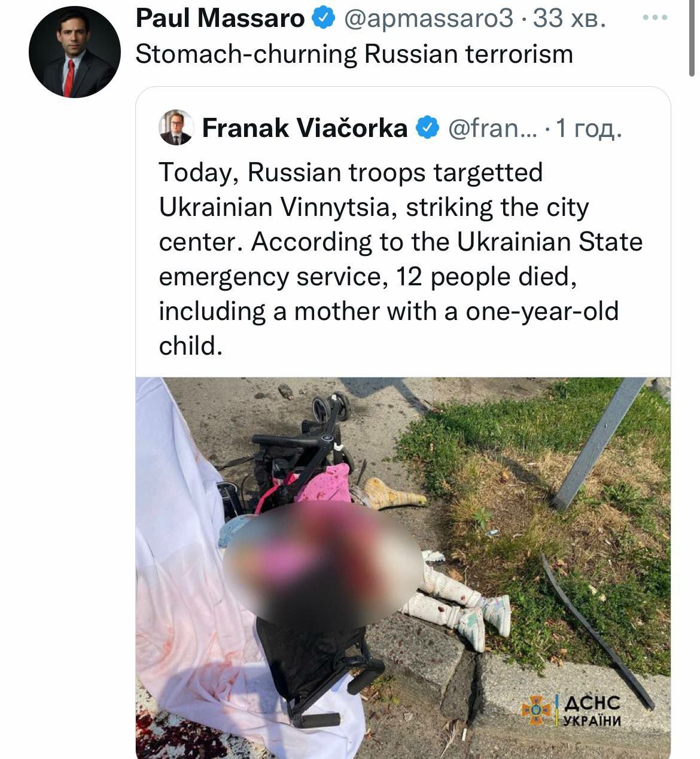Open the @apmassaro3 handle link
This screenshot has height=759, width=700.
tap(428, 19)
